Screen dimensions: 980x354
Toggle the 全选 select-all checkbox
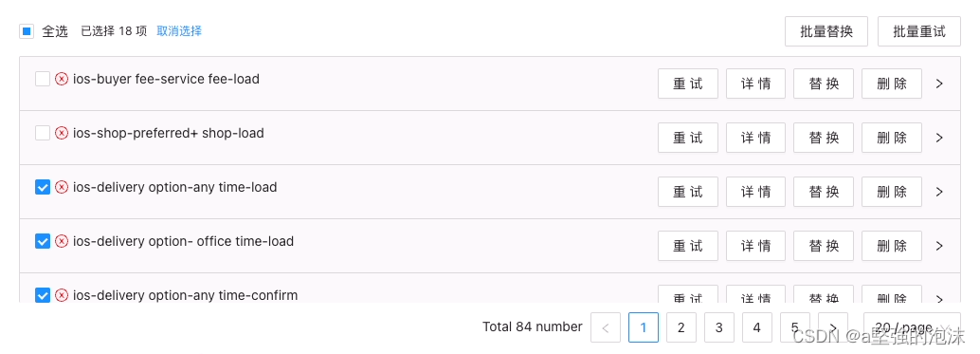tap(27, 30)
